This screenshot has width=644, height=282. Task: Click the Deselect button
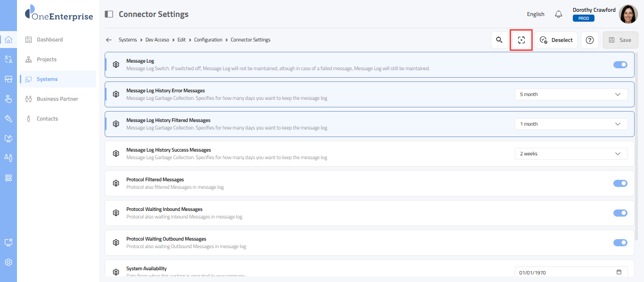point(556,40)
